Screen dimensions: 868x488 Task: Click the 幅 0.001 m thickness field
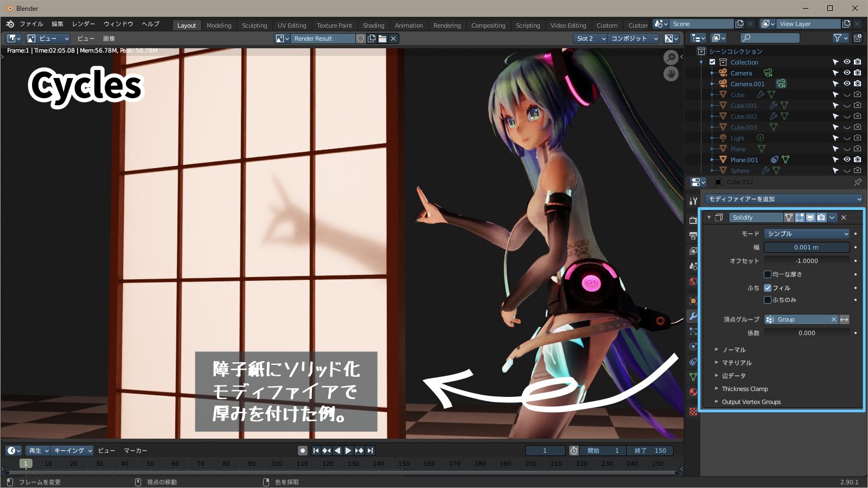pos(807,247)
